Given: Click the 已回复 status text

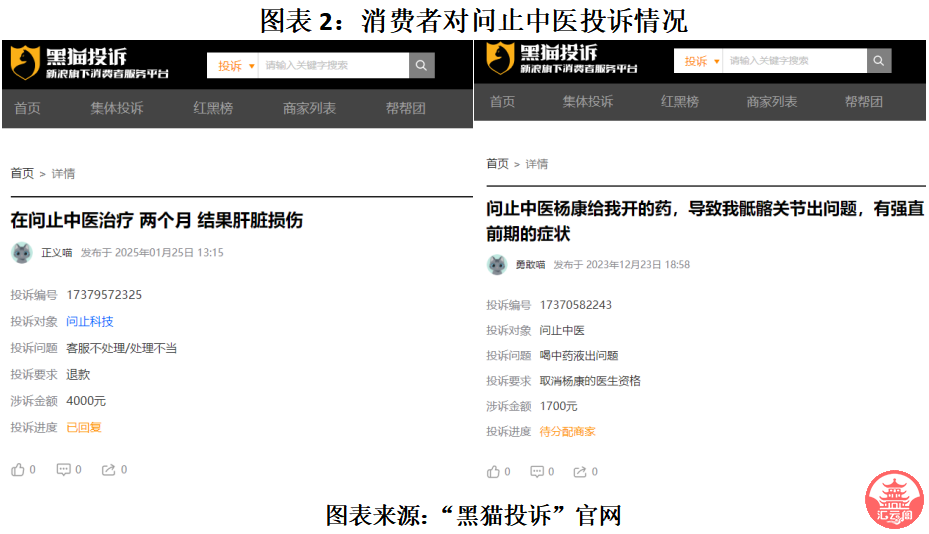Looking at the screenshot, I should [x=84, y=427].
